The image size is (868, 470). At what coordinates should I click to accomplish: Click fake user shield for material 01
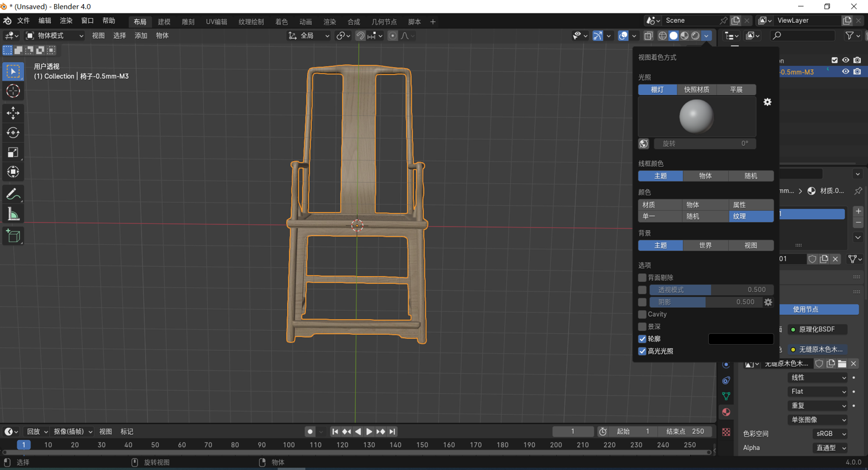pos(813,259)
